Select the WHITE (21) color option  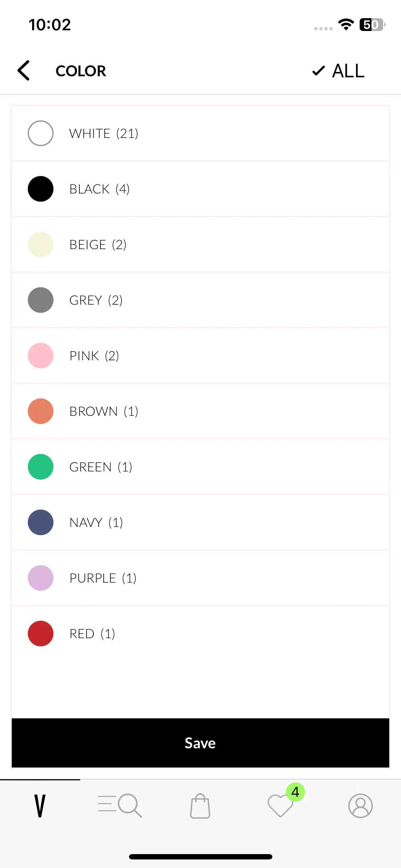click(x=200, y=133)
